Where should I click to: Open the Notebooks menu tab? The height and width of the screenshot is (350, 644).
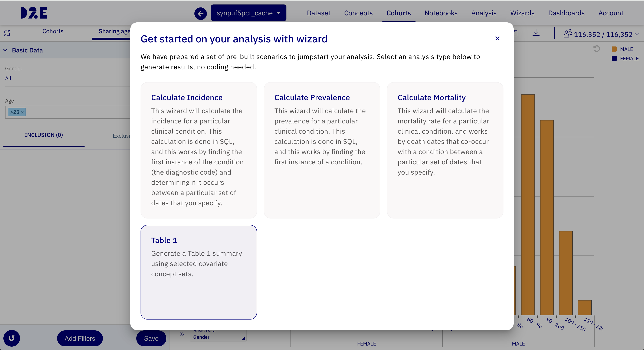[441, 13]
